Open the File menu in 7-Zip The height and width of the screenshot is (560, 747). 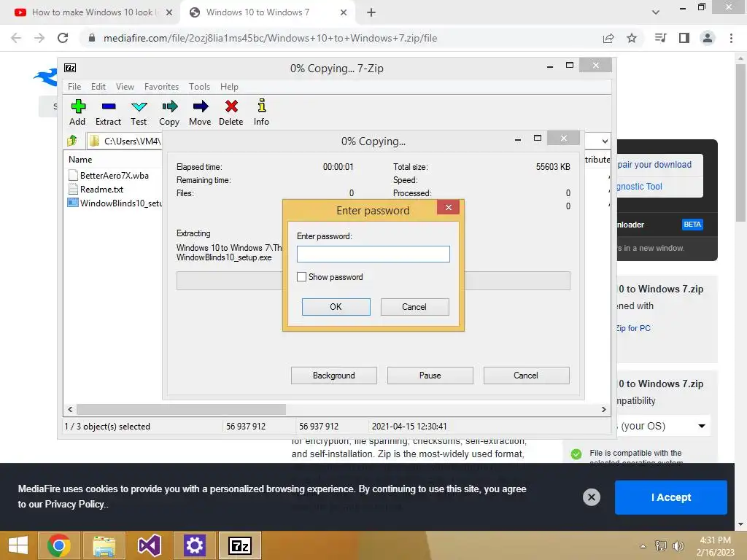[74, 87]
